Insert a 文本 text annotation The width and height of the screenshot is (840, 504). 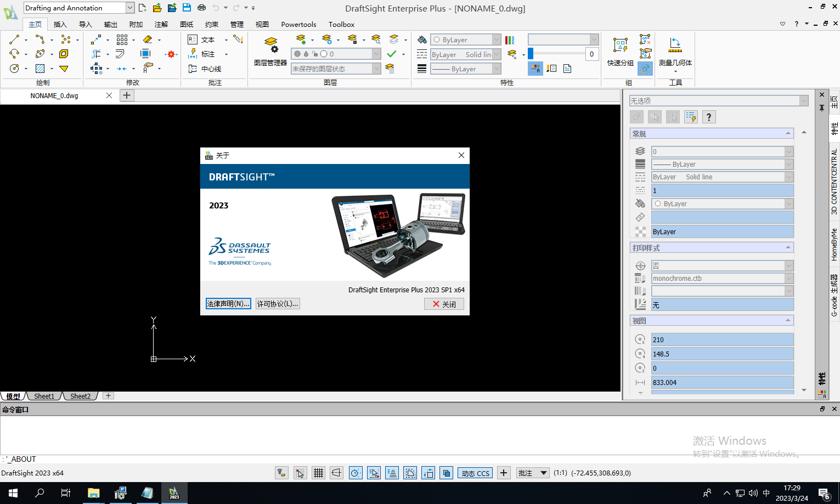(201, 39)
